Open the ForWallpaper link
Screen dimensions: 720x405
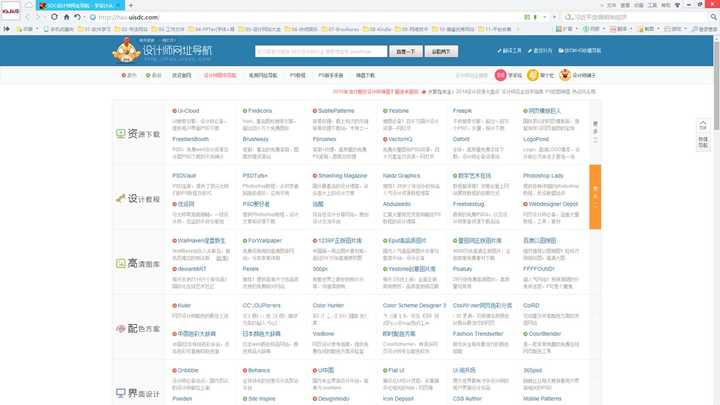point(264,241)
